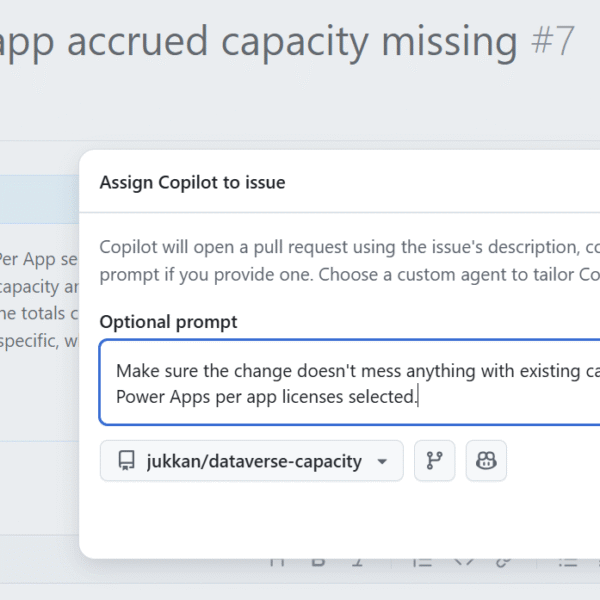Click the caret arrow on repository selector
600x600 pixels.
(382, 462)
